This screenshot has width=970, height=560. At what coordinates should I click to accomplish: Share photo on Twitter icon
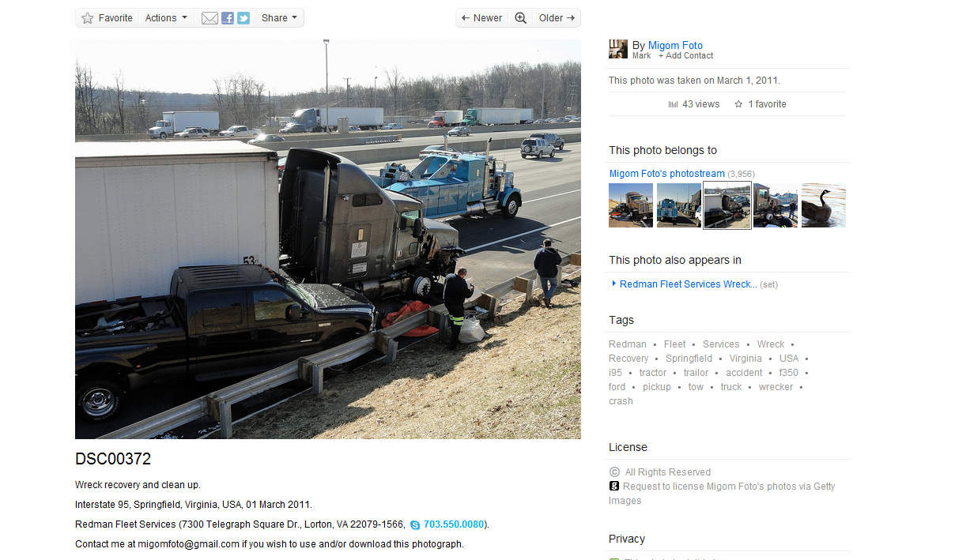[243, 18]
